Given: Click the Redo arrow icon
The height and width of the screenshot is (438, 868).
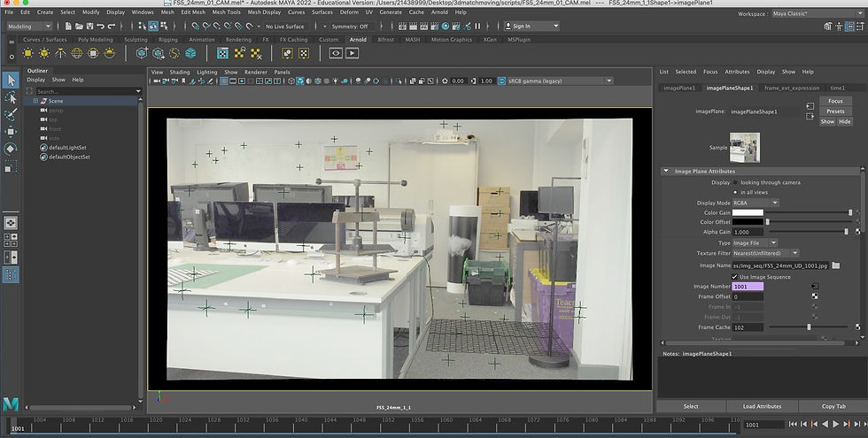Looking at the screenshot, I should coord(112,26).
